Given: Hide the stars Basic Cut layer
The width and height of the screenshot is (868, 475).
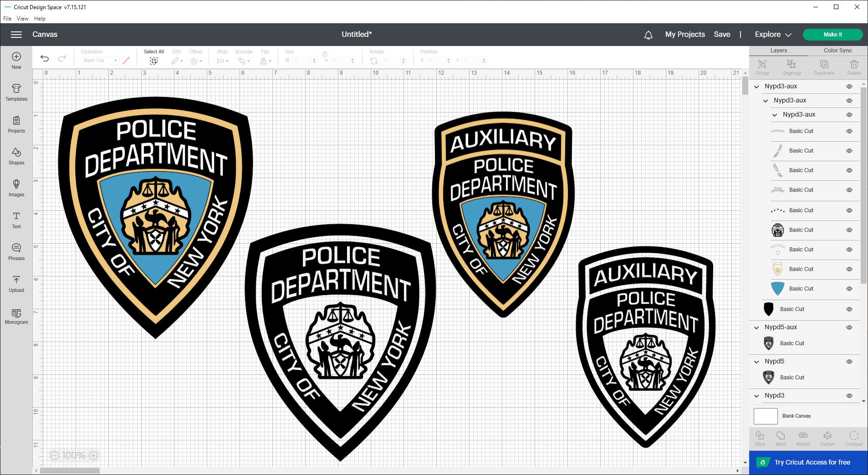Looking at the screenshot, I should (849, 210).
